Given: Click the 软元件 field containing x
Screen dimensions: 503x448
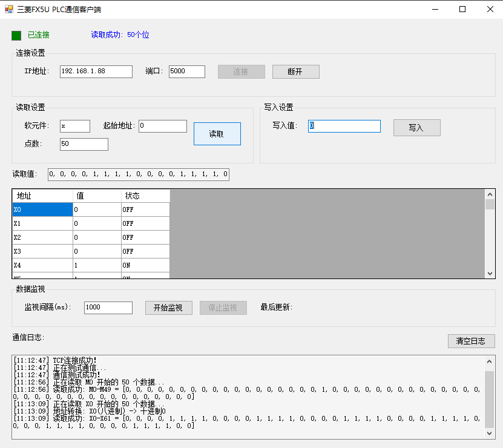Looking at the screenshot, I should (x=75, y=126).
